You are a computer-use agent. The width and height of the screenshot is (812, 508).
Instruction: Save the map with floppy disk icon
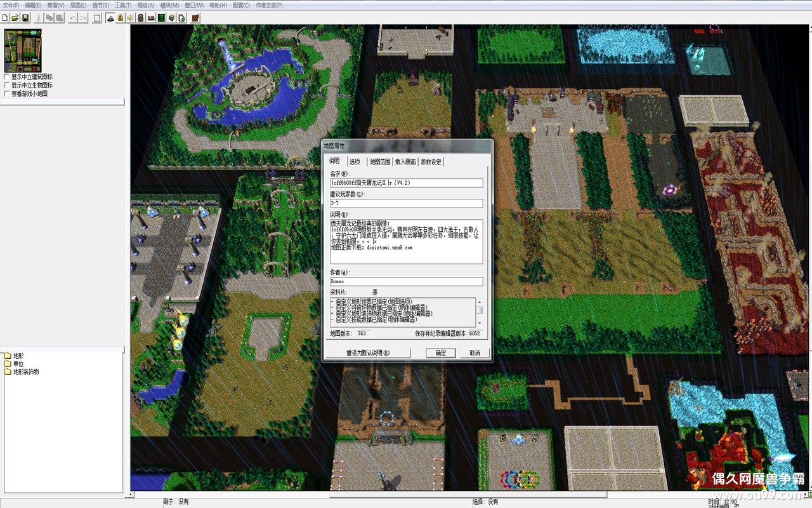(x=25, y=18)
